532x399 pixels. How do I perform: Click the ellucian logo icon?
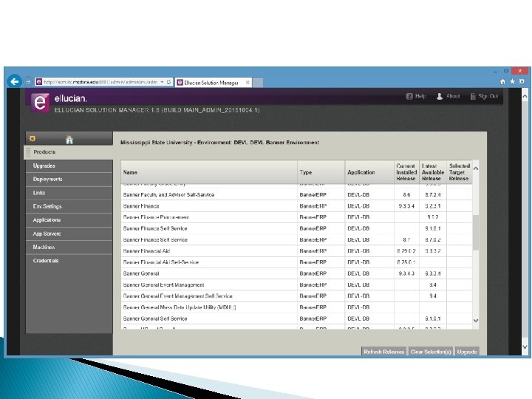click(x=40, y=102)
